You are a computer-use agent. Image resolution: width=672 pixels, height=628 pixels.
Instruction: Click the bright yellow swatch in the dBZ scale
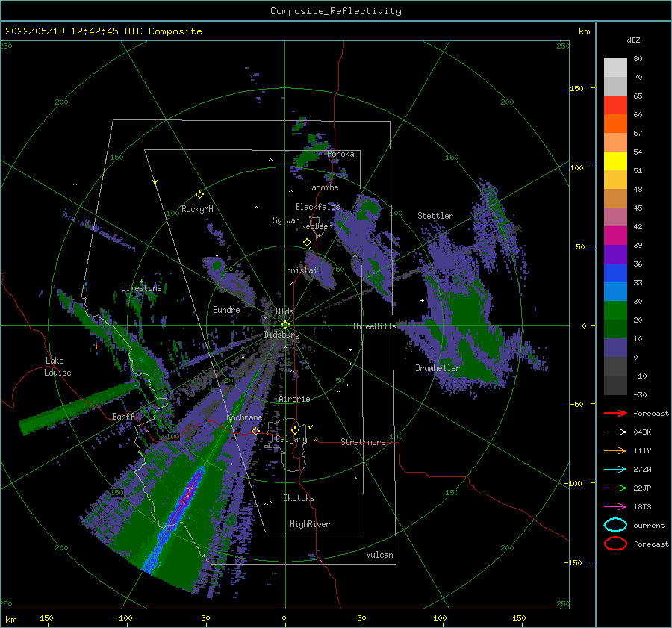615,161
